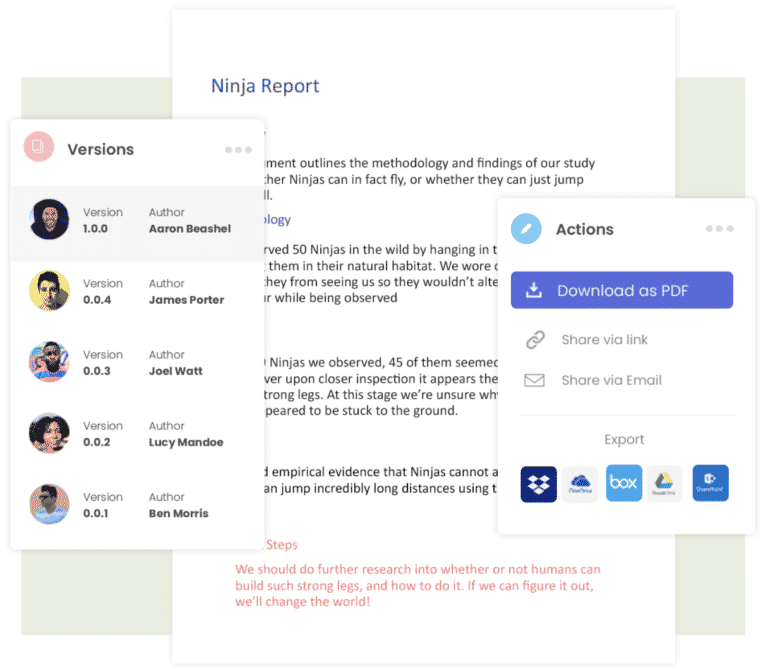The width and height of the screenshot is (768, 672).
Task: Click the SharePoint export icon
Action: tap(710, 484)
